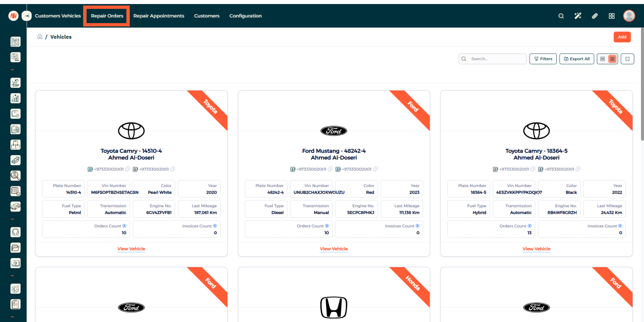Go to the Configuration menu
644x322 pixels.
(245, 16)
